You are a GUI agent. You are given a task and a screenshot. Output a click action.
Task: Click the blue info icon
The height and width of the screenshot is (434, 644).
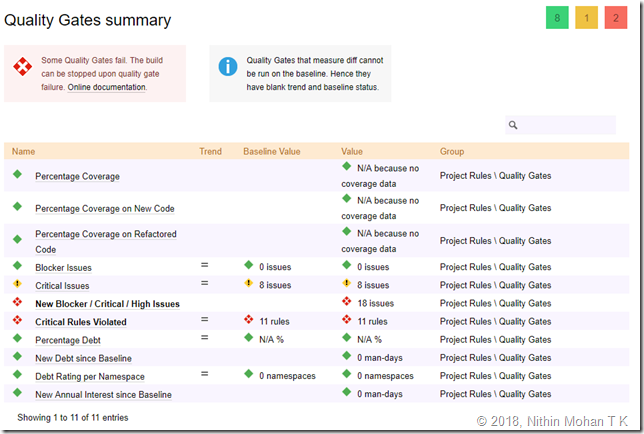point(228,66)
